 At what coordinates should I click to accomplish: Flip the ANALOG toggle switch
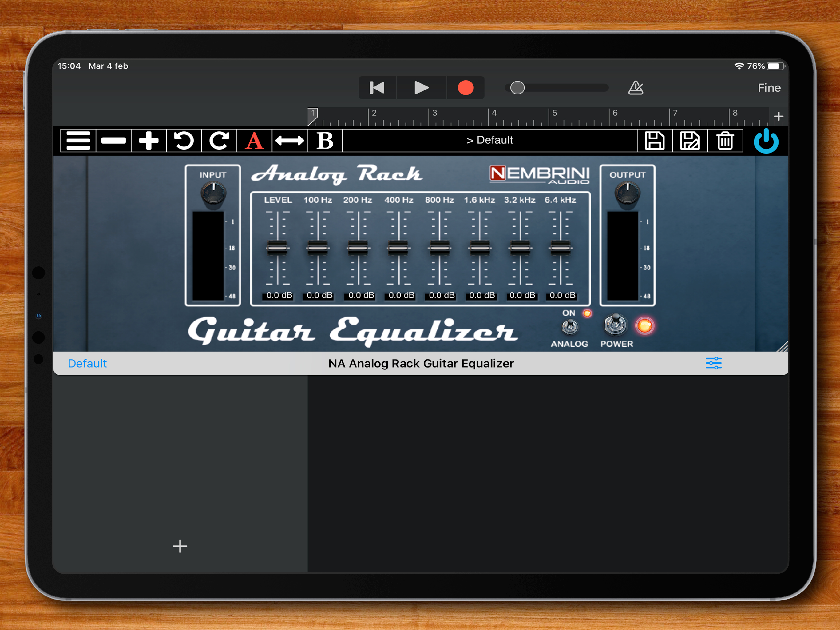pos(570,326)
